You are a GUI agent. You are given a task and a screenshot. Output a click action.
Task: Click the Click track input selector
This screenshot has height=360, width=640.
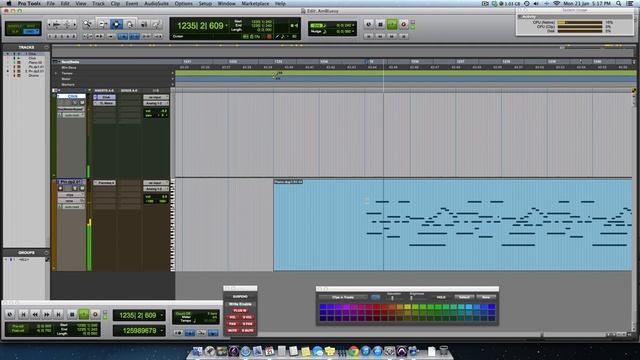tap(156, 97)
